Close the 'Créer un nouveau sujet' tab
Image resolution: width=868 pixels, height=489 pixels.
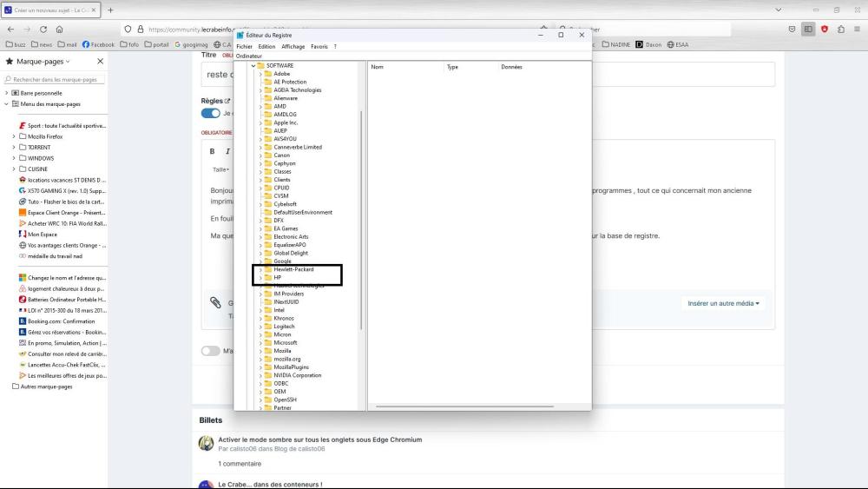pos(94,10)
